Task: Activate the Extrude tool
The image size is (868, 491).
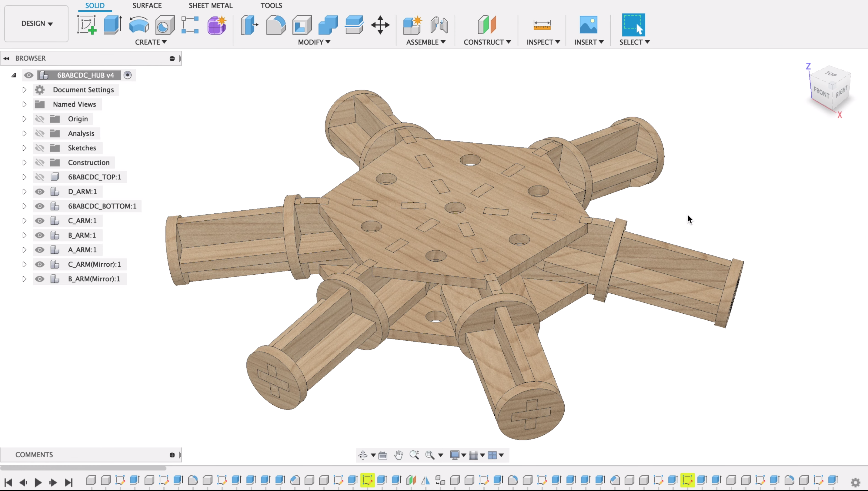Action: [112, 25]
